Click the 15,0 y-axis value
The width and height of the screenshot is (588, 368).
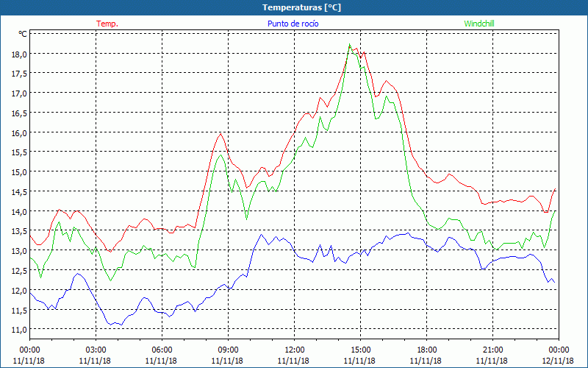pyautogui.click(x=20, y=172)
